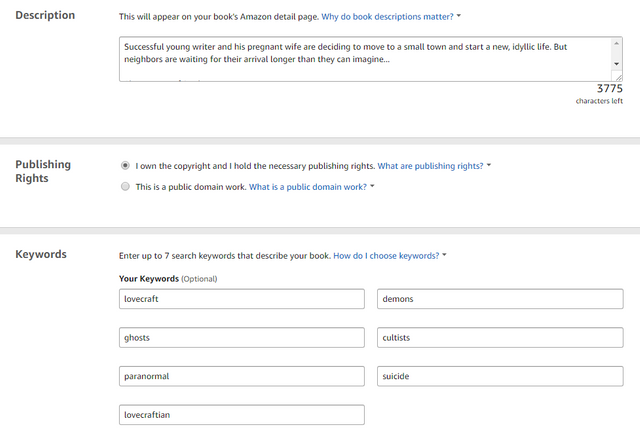Expand "Why do book descriptions matter?" help
640x432 pixels.
pyautogui.click(x=385, y=17)
